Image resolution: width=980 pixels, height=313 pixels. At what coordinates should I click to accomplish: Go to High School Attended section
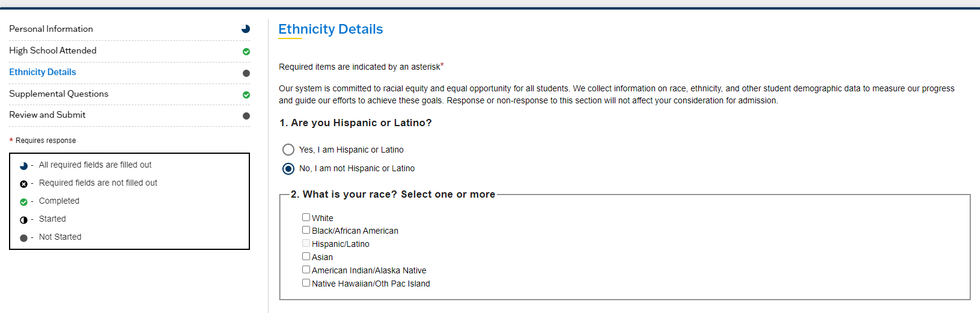[x=53, y=50]
